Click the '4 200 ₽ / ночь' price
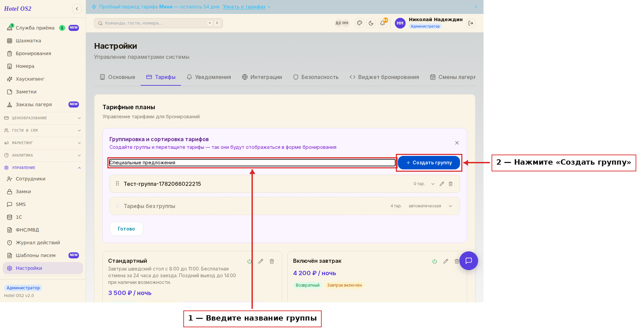 point(315,273)
